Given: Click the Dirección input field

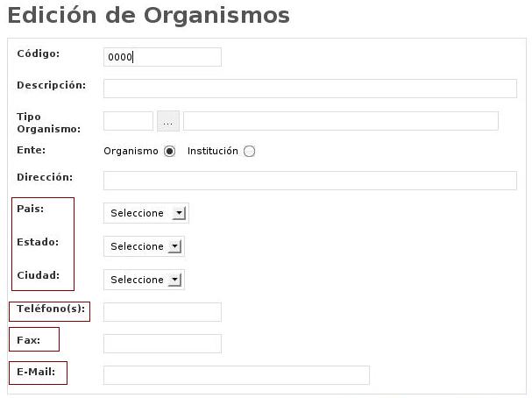Looking at the screenshot, I should click(x=310, y=181).
